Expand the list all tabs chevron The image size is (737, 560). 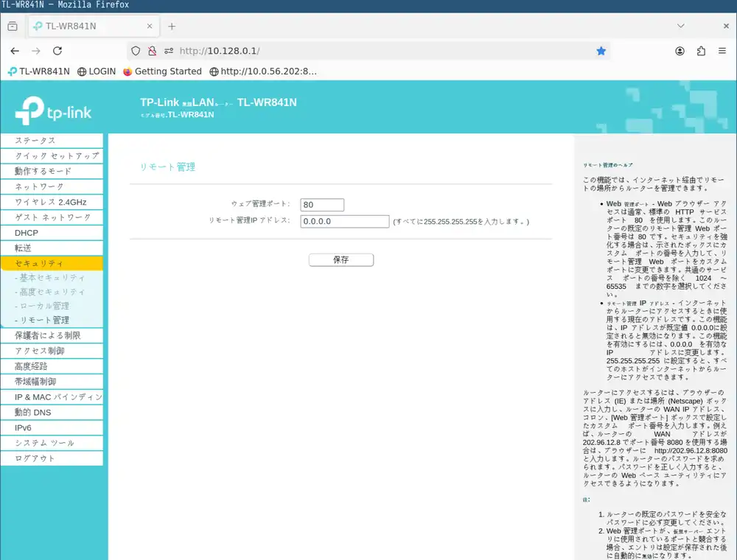(680, 26)
